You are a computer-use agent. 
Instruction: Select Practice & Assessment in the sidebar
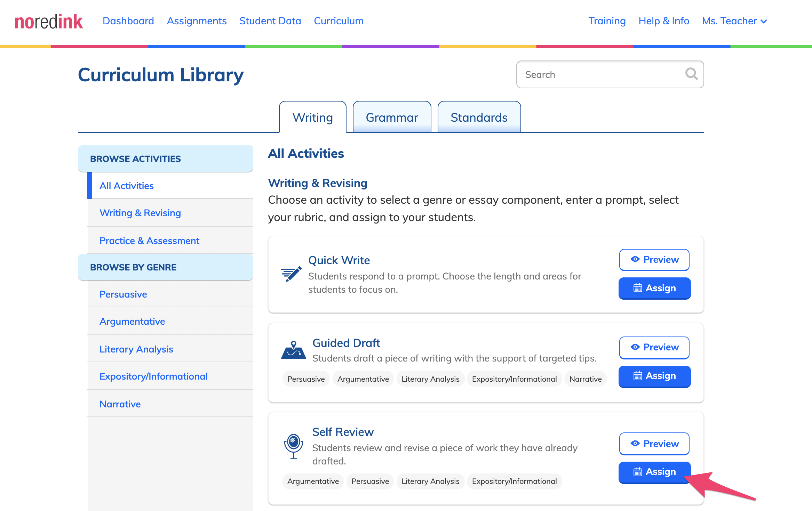[x=170, y=241]
